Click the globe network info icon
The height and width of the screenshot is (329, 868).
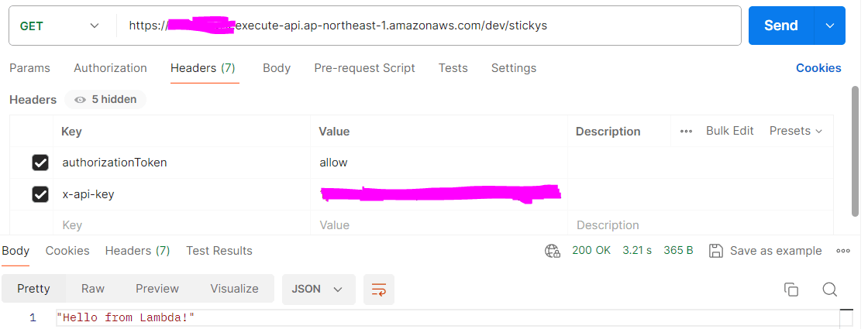pos(553,251)
